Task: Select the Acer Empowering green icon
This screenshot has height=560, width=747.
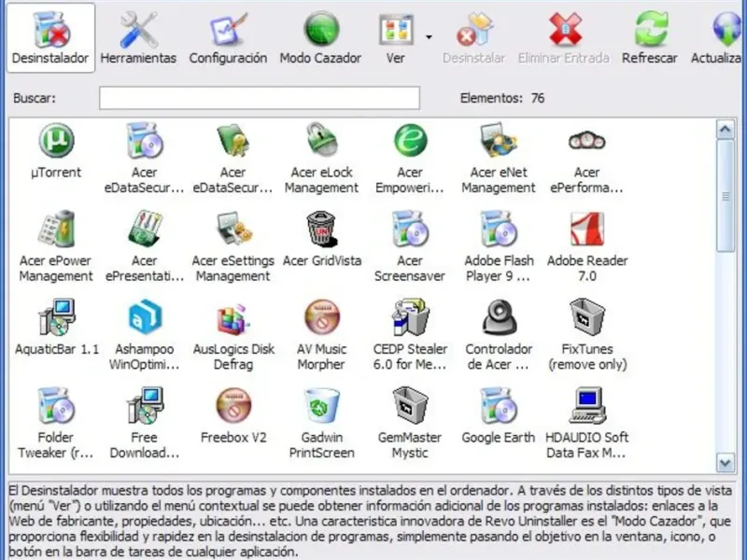Action: [410, 140]
